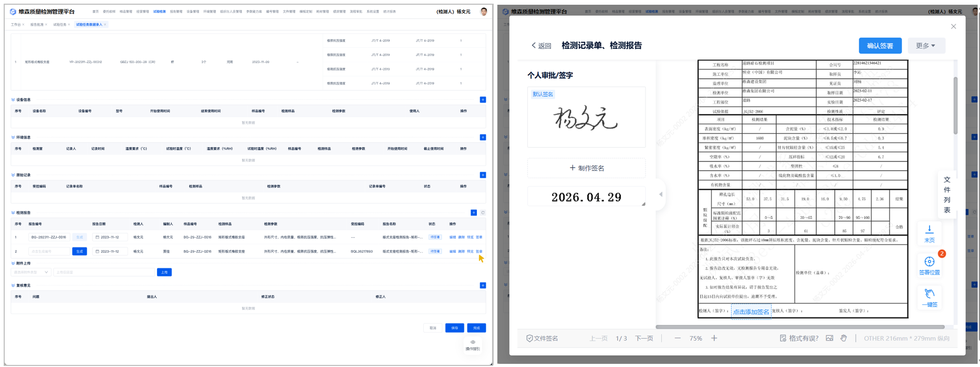Add a row in 设备信息 section
Screen dimensions: 980x367
tap(483, 100)
